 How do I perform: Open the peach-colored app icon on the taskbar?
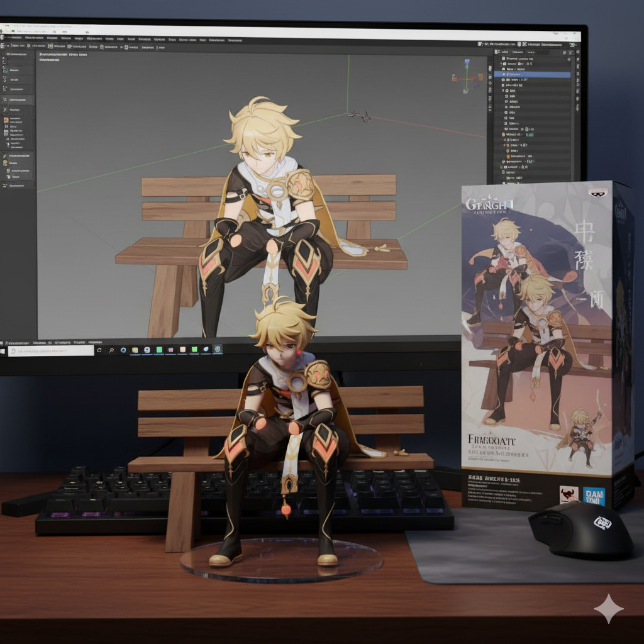coord(183,350)
